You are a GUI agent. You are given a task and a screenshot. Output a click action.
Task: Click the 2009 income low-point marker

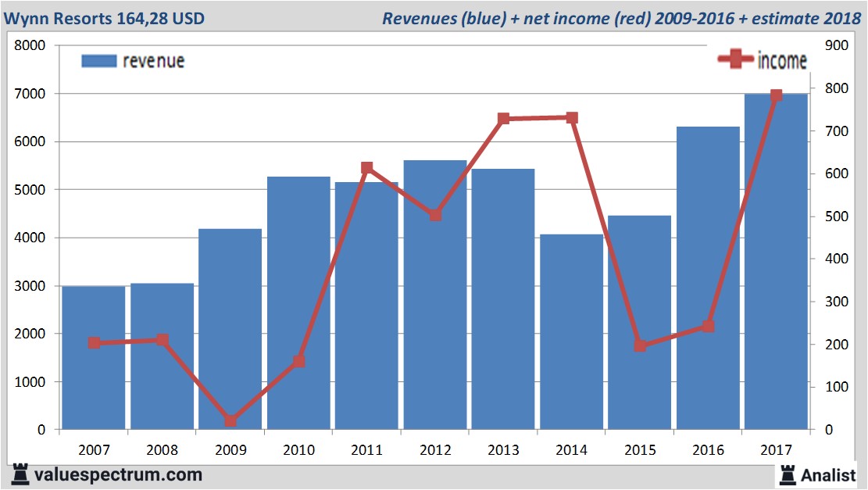(x=230, y=420)
